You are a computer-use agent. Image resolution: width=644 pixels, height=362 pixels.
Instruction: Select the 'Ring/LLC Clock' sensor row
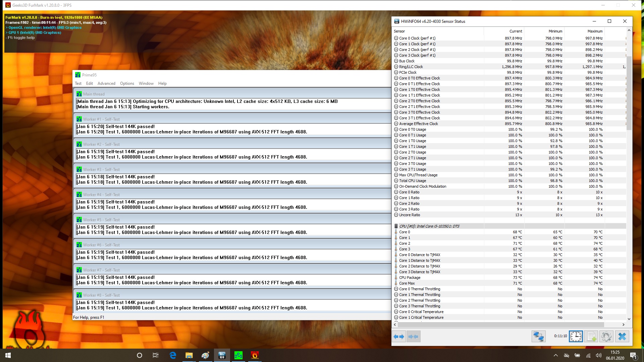pyautogui.click(x=509, y=67)
